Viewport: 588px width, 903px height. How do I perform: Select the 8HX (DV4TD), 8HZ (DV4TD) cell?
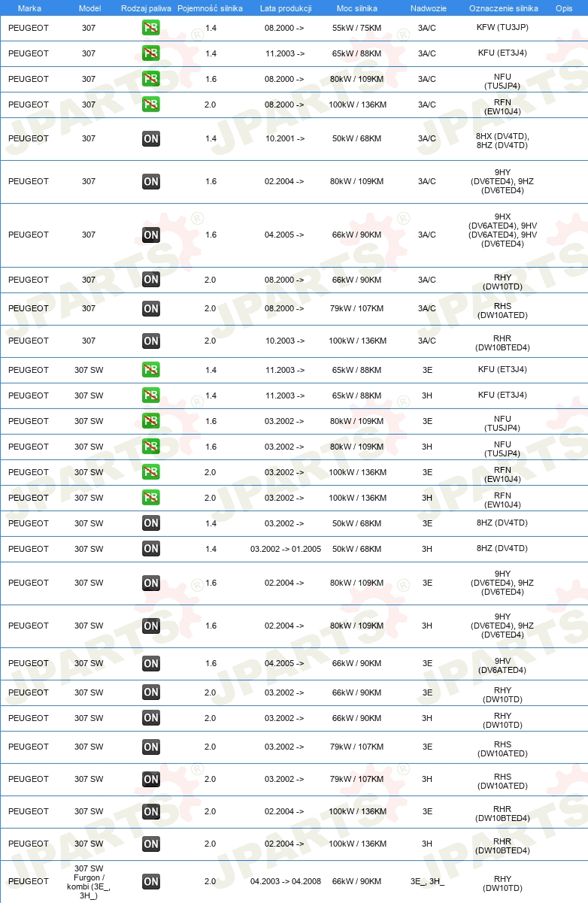(x=502, y=141)
